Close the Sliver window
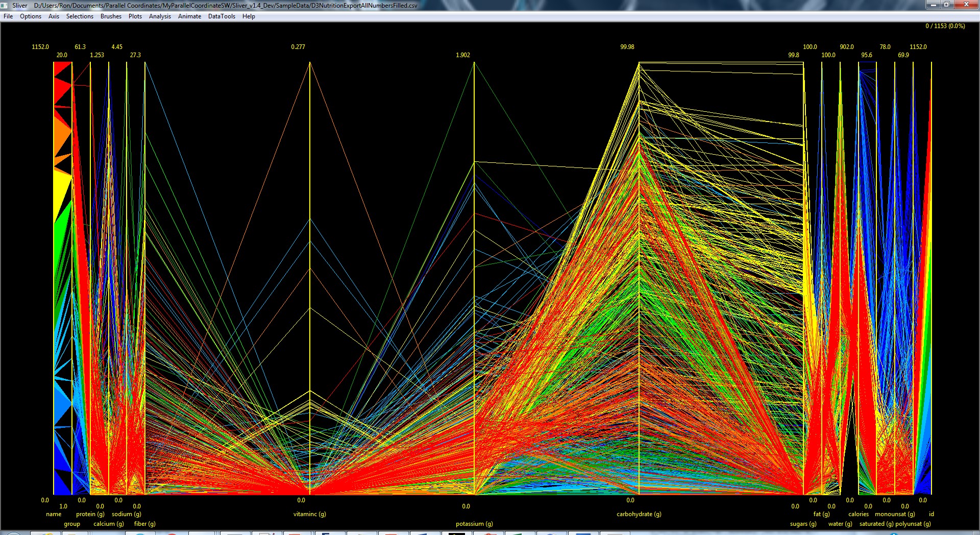980x535 pixels. (965, 5)
